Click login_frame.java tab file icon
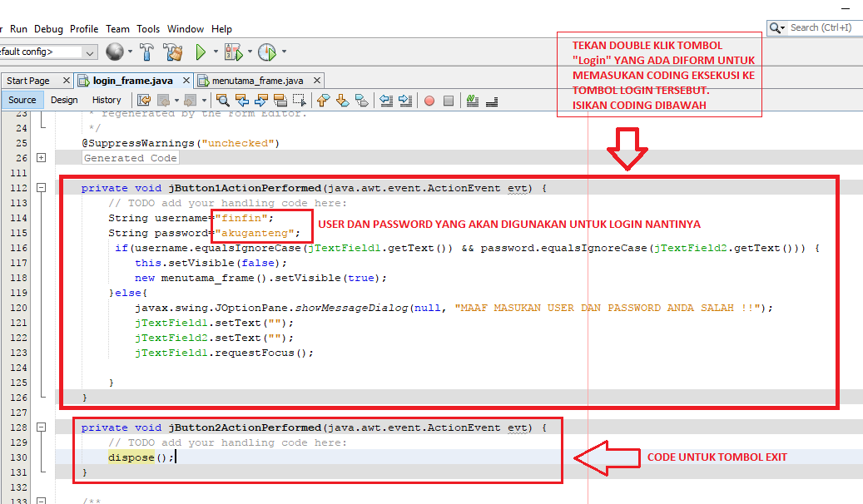 (x=83, y=81)
